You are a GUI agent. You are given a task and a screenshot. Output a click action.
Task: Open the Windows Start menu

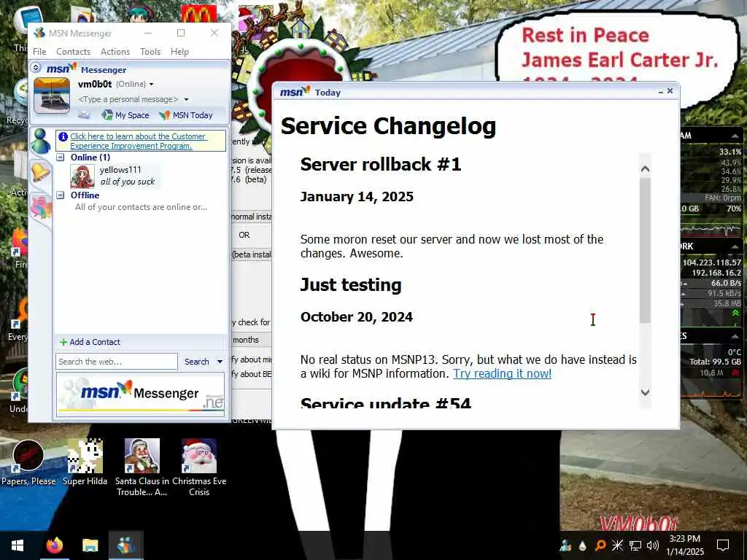18,545
